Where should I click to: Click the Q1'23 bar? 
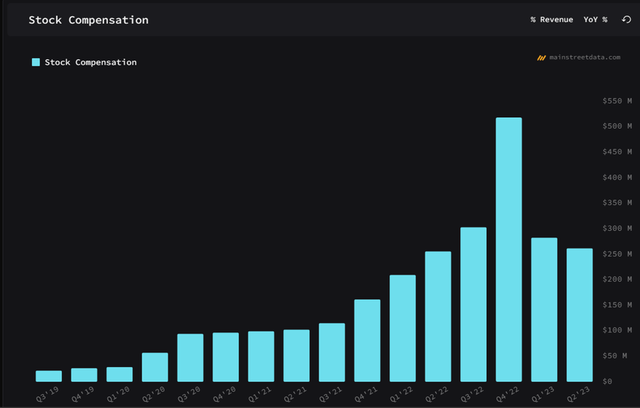[544, 310]
